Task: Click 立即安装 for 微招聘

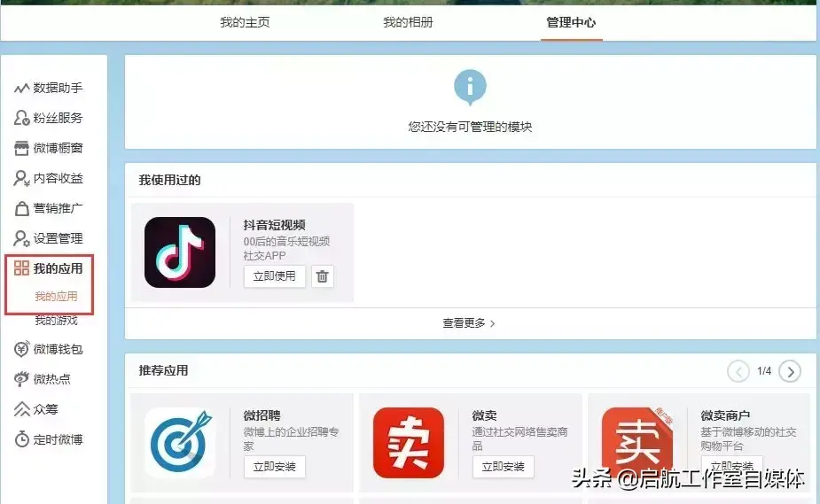Action: (275, 467)
